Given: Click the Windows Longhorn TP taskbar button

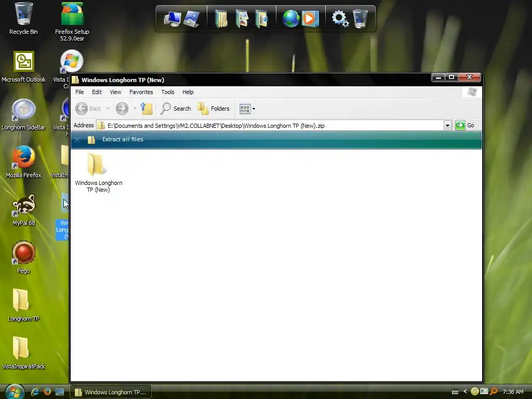Looking at the screenshot, I should click(x=111, y=392).
